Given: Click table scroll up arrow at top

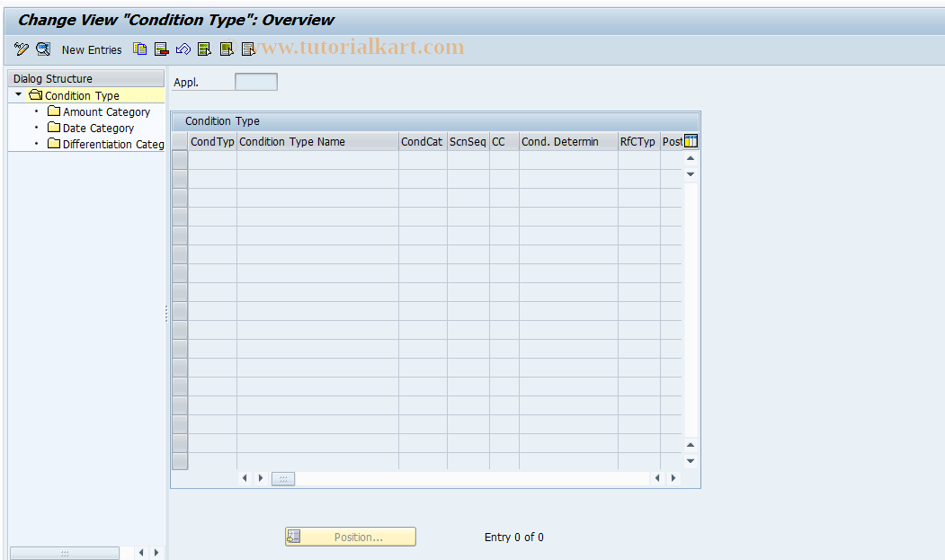Looking at the screenshot, I should (x=691, y=158).
